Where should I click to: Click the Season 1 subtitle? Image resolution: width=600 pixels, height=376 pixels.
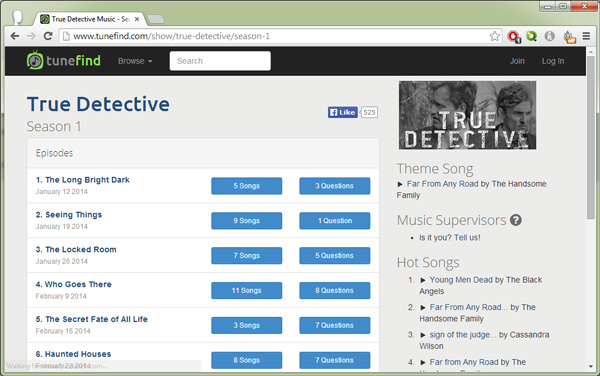pos(54,126)
